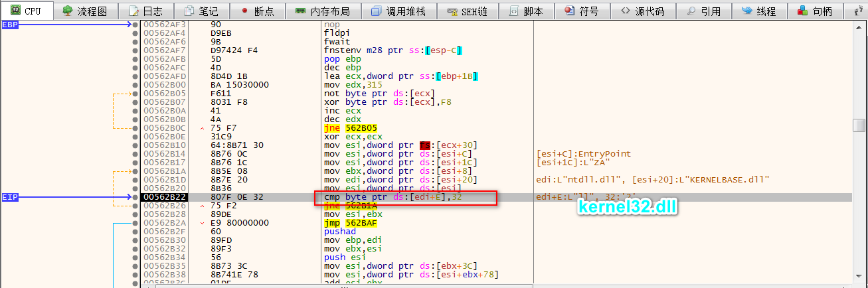Viewport: 868px width, 288px height.
Task: Click the memory chip icon on 内存布局 tab
Action: pos(301,11)
